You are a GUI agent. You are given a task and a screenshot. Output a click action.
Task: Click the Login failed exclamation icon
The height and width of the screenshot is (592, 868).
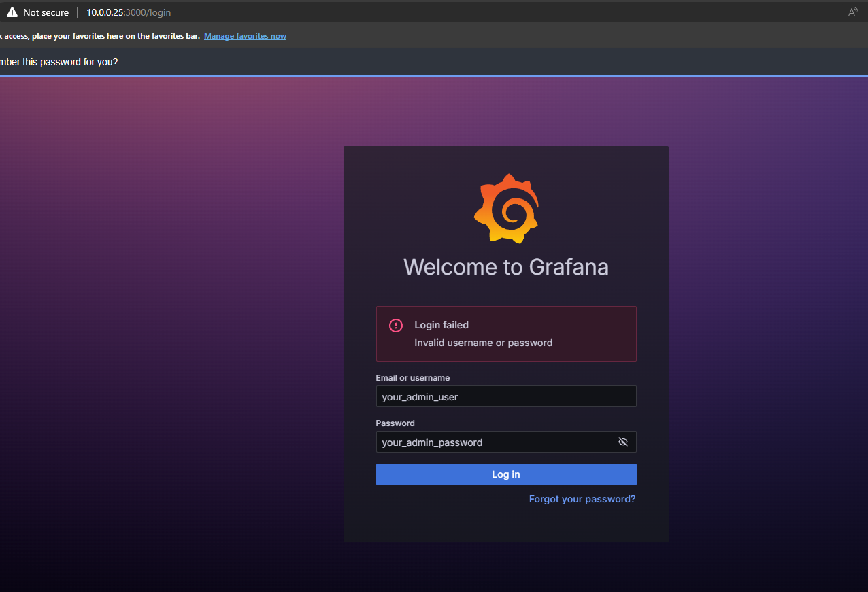396,326
